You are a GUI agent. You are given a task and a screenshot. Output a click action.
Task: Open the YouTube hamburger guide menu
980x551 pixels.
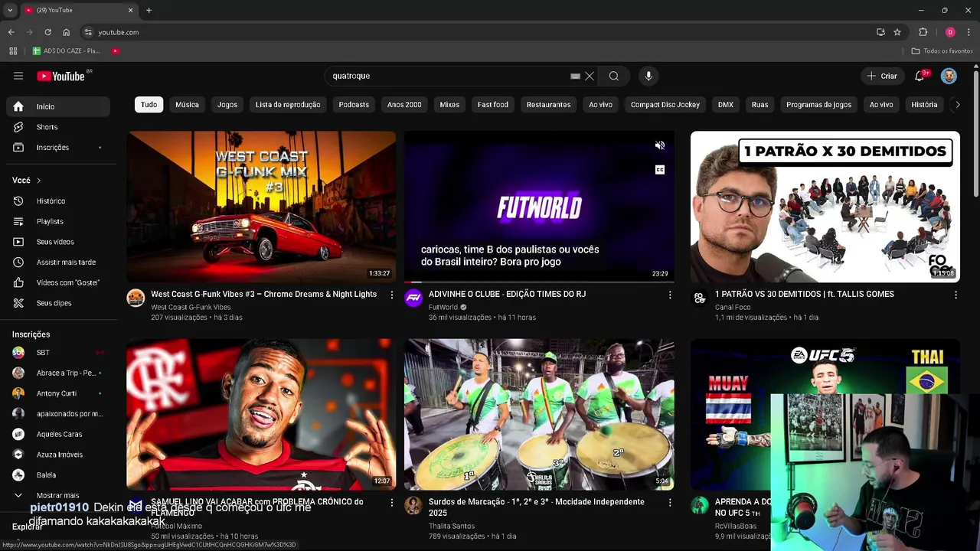point(18,76)
